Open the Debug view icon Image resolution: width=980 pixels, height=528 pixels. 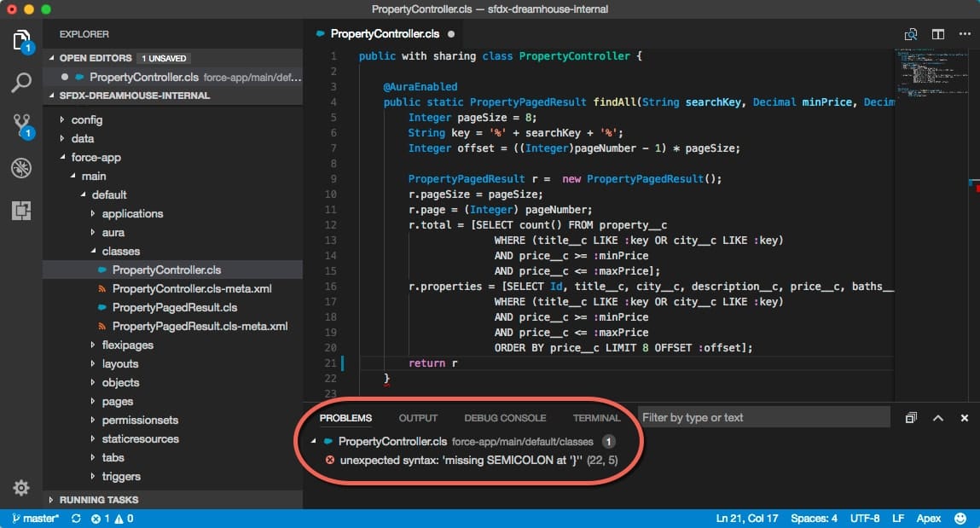point(21,168)
